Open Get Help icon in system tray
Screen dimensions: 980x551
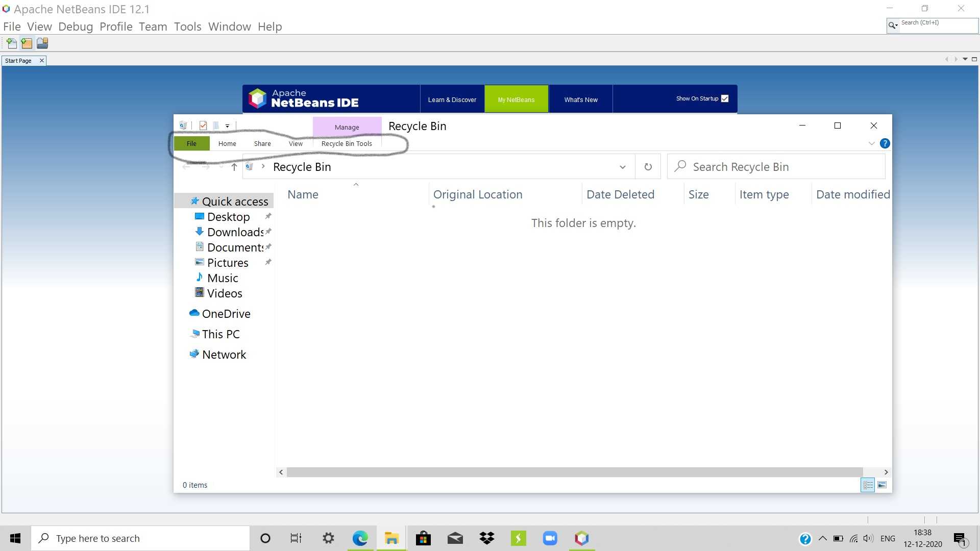point(805,539)
